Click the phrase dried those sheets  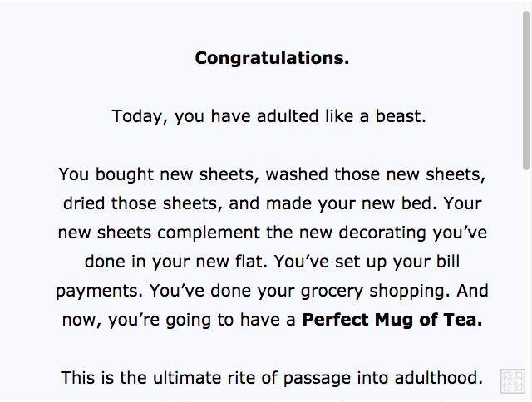click(142, 203)
